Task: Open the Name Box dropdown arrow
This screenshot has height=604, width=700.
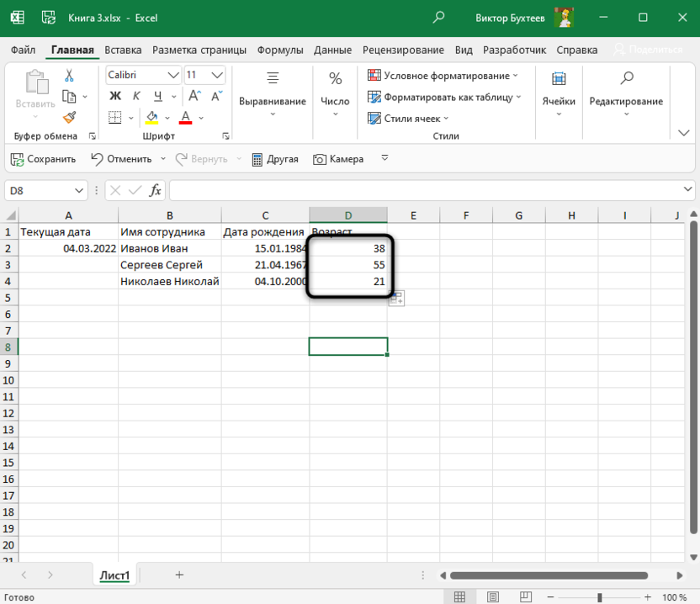Action: click(80, 191)
